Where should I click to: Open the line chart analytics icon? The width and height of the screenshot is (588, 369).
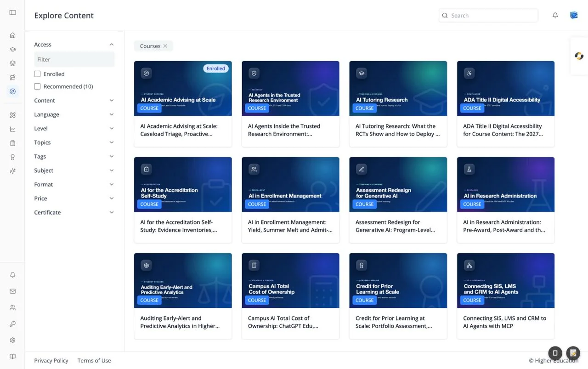[x=12, y=129]
